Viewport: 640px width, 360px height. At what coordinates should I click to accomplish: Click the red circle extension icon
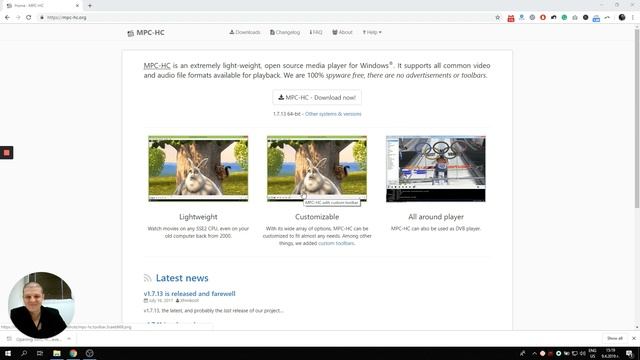(543, 18)
